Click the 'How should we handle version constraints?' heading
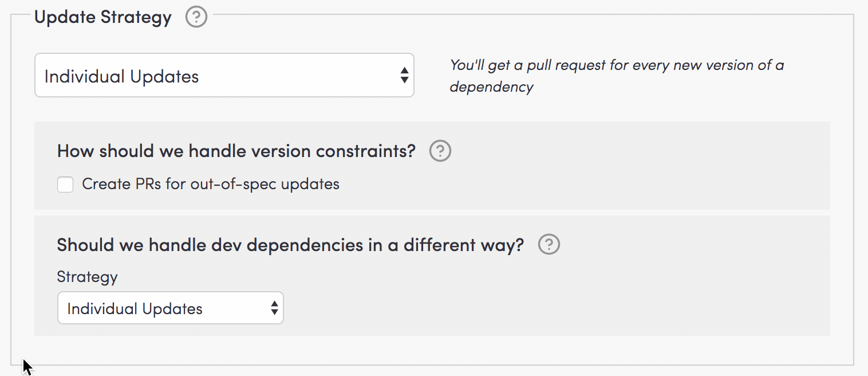The height and width of the screenshot is (376, 868). point(236,151)
